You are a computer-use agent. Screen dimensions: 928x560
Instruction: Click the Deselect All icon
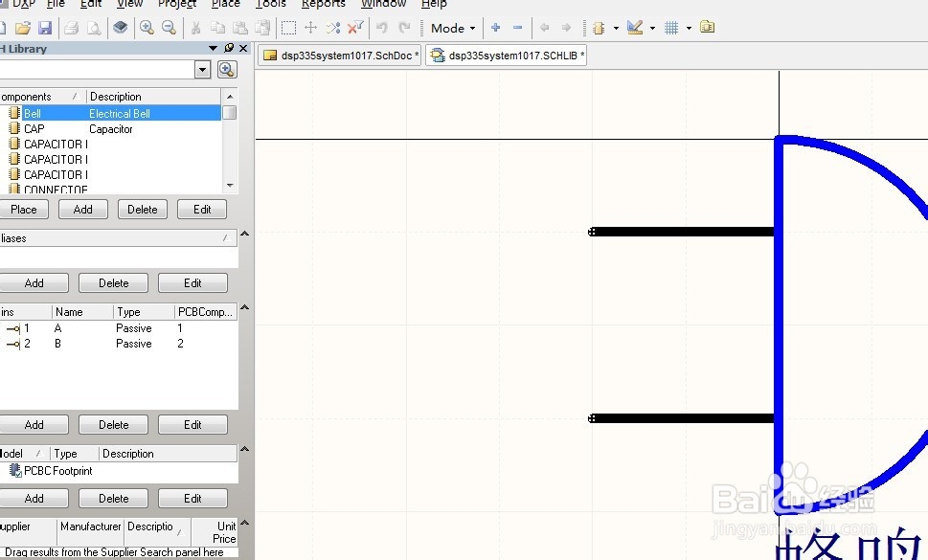[x=333, y=28]
